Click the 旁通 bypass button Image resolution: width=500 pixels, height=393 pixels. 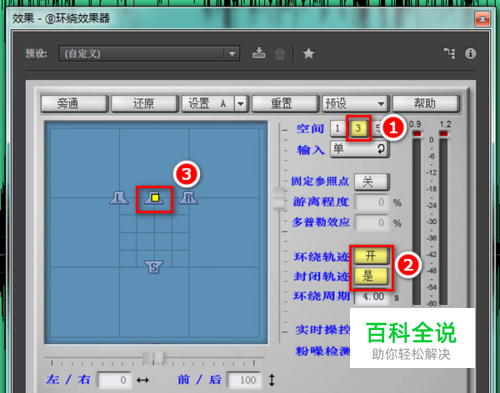point(74,104)
